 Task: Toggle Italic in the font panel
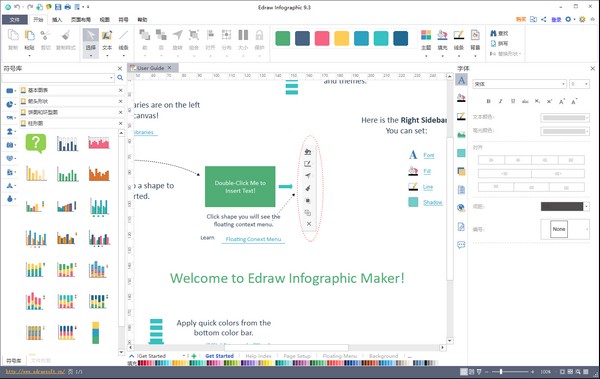(x=500, y=101)
